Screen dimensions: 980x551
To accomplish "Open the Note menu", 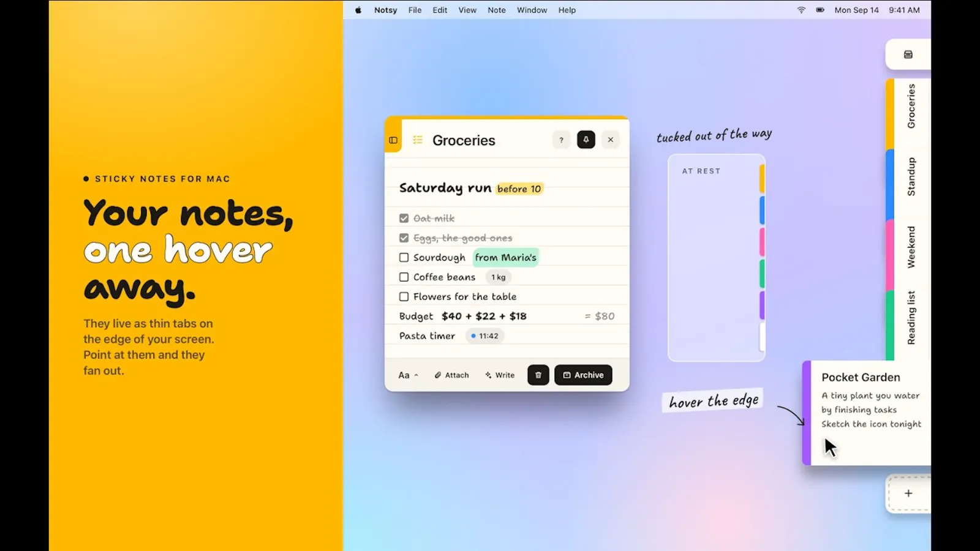I will coord(497,10).
